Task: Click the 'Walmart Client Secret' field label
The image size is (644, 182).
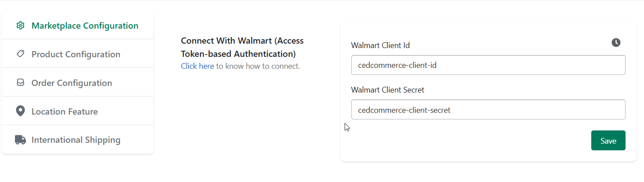Action: click(x=388, y=89)
